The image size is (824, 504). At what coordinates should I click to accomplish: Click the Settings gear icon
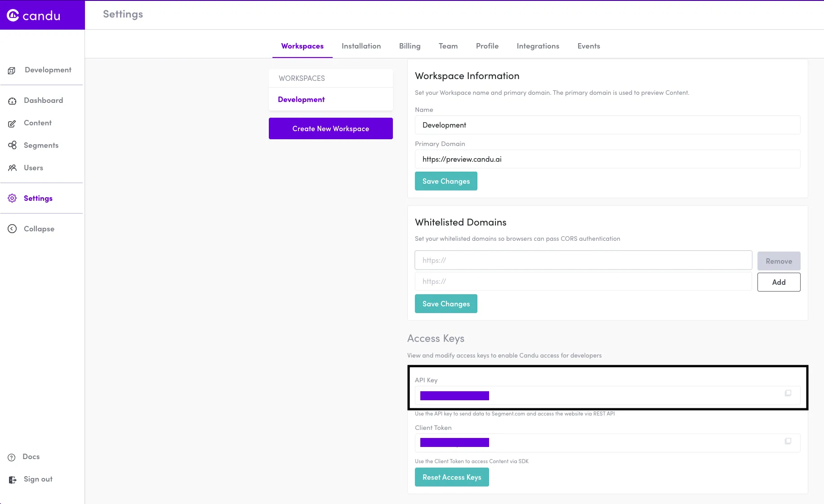12,198
